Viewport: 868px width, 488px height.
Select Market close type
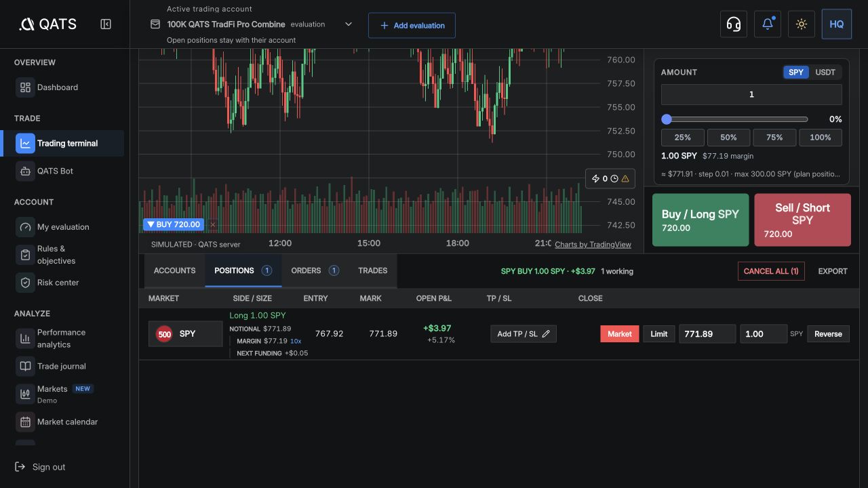pyautogui.click(x=620, y=333)
